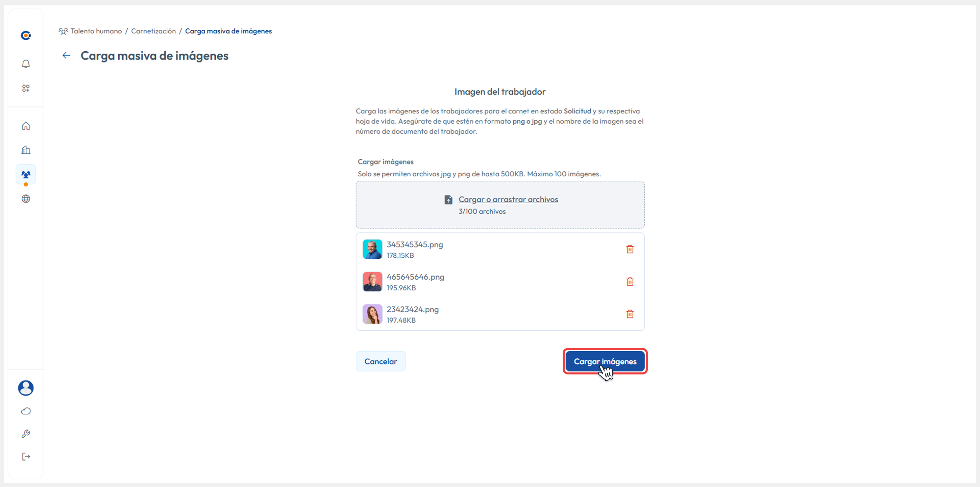The width and height of the screenshot is (980, 487).
Task: Click the logout icon in sidebar
Action: pyautogui.click(x=26, y=457)
